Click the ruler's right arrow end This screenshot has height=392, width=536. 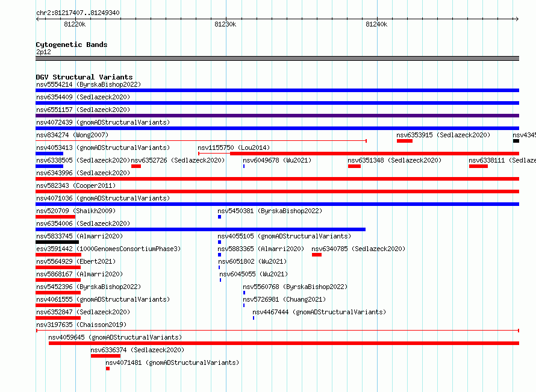(x=517, y=19)
